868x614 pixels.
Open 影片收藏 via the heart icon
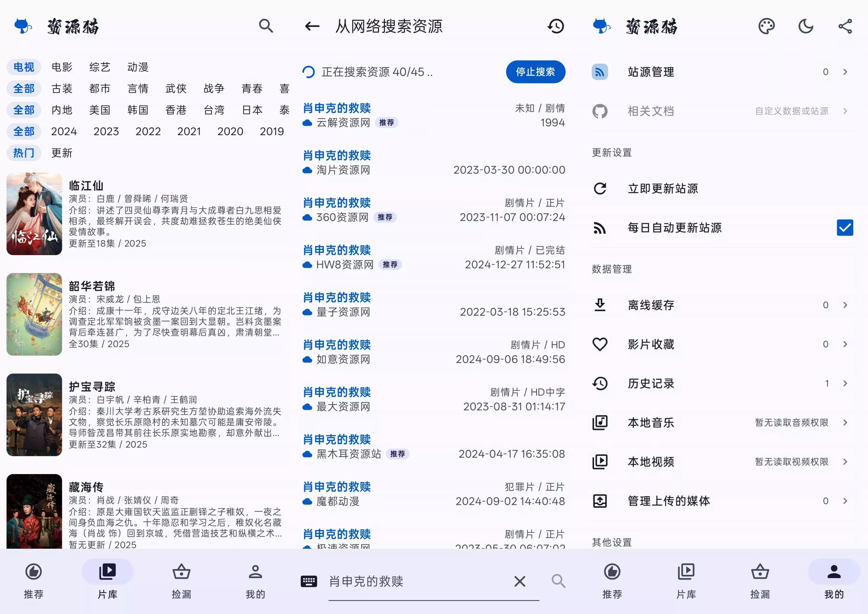pyautogui.click(x=600, y=344)
